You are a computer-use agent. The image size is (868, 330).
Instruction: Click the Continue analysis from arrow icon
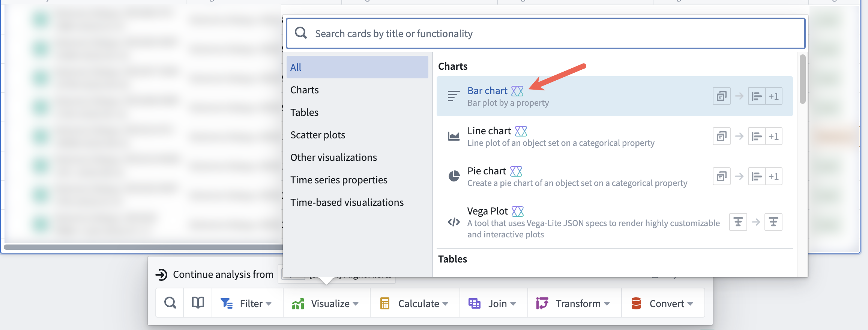pyautogui.click(x=161, y=274)
